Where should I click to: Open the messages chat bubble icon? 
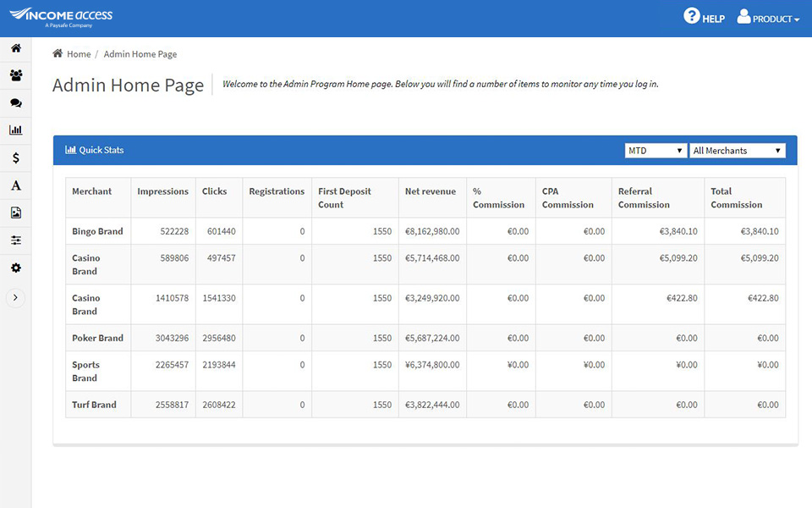pos(15,102)
